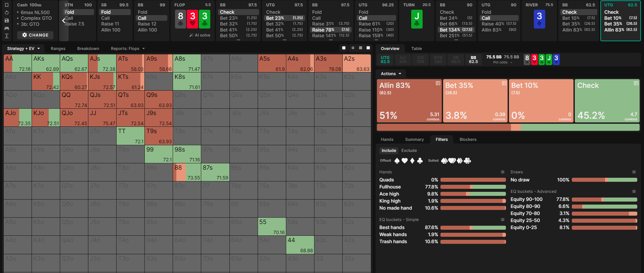Filter by Best hands bucket
This screenshot has width=644, height=273.
tap(442, 227)
